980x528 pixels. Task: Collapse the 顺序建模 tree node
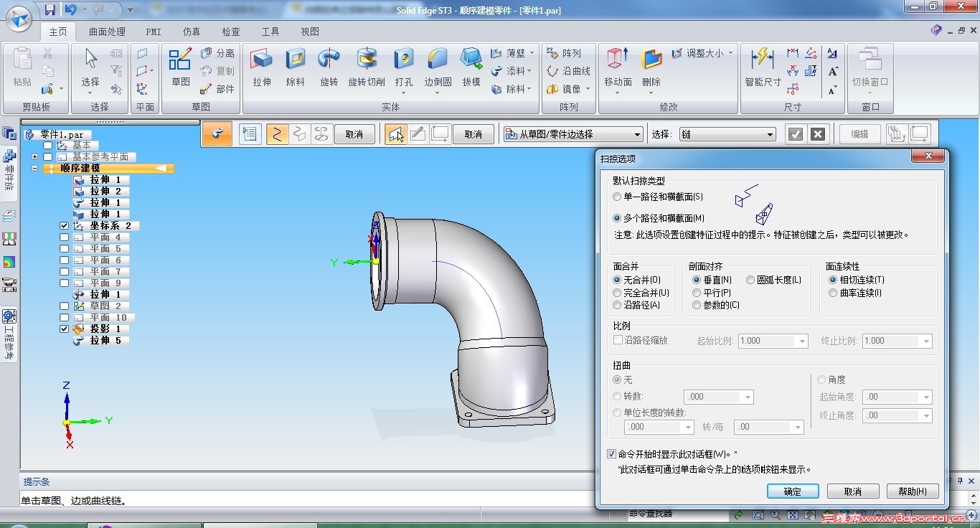(x=34, y=169)
